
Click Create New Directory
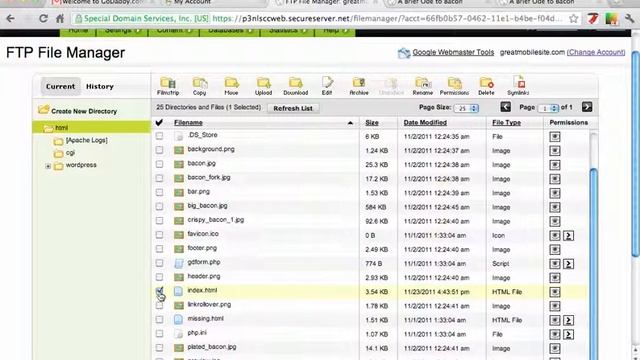coord(78,111)
